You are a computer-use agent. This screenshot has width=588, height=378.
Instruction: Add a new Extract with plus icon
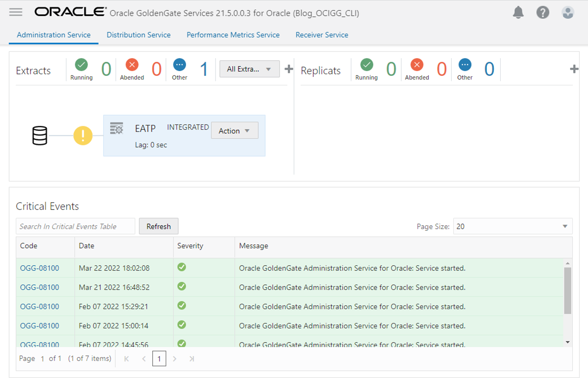point(289,69)
